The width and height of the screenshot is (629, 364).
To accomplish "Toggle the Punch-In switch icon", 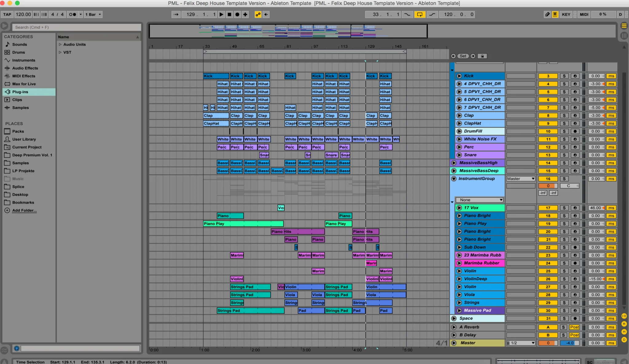I will (407, 14).
